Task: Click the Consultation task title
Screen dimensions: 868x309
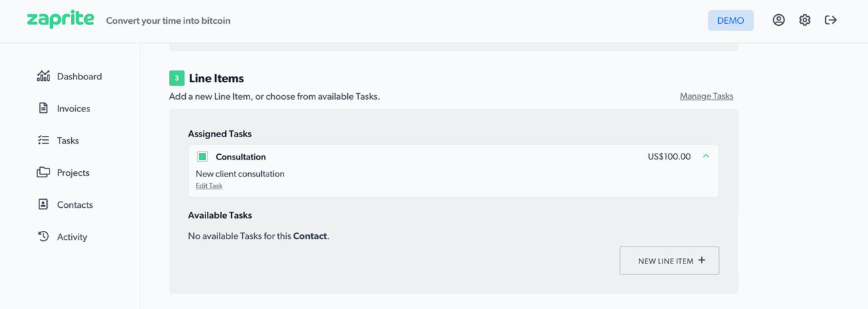Action: pyautogui.click(x=241, y=157)
